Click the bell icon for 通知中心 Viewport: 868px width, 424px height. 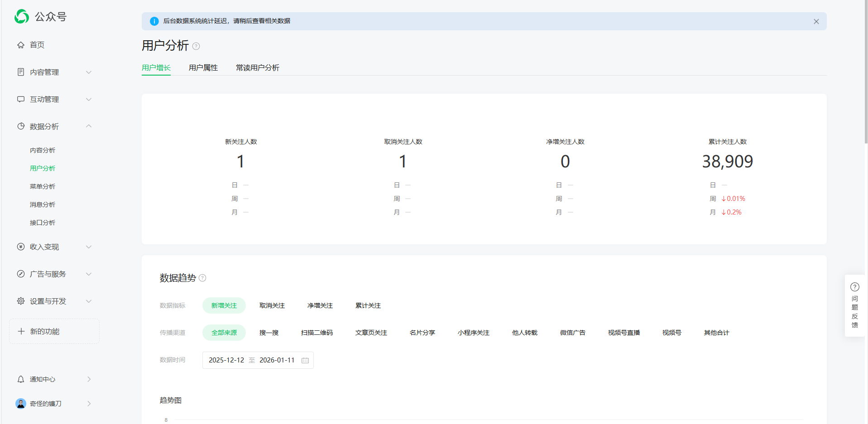point(21,379)
